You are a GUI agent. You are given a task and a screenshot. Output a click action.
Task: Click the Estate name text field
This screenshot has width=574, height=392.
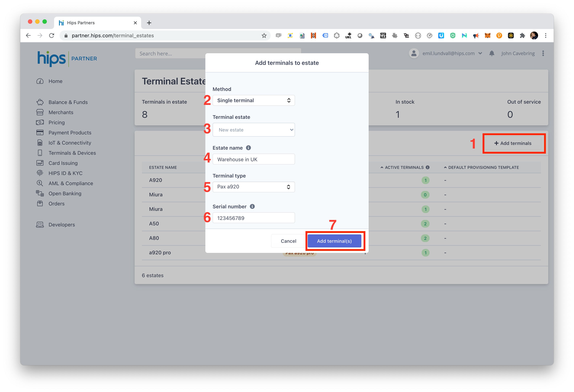click(x=254, y=159)
